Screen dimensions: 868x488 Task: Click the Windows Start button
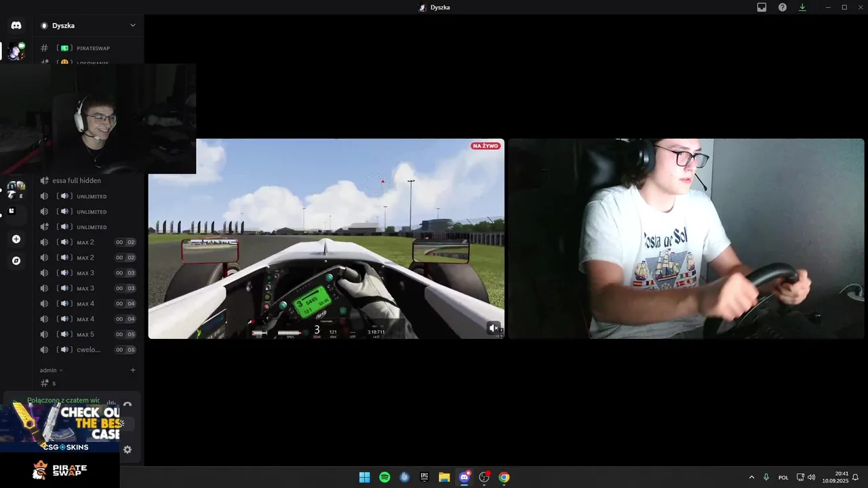[364, 477]
